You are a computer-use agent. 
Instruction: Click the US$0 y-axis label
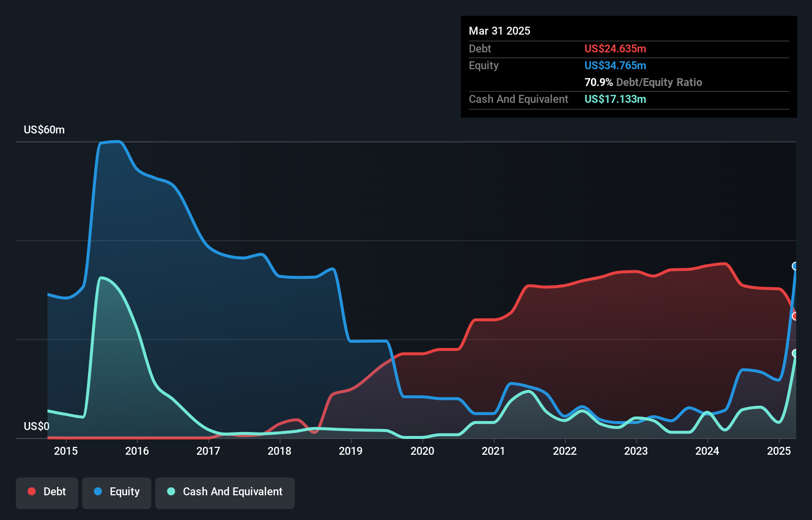pos(37,426)
